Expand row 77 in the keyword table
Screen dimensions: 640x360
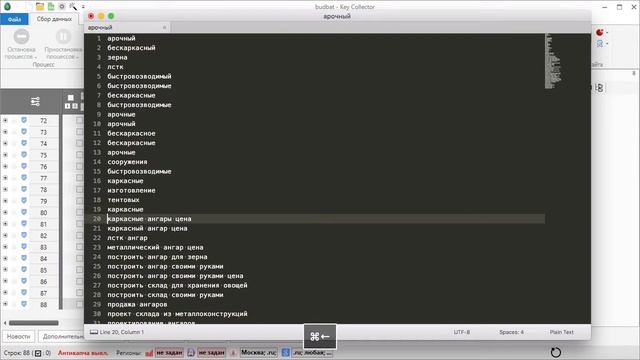tap(5, 178)
